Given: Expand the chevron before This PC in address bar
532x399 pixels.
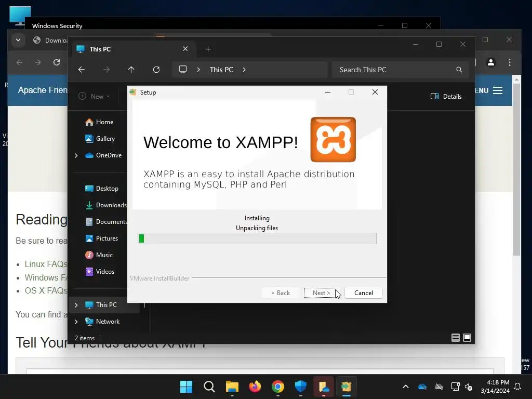Looking at the screenshot, I should tap(198, 70).
